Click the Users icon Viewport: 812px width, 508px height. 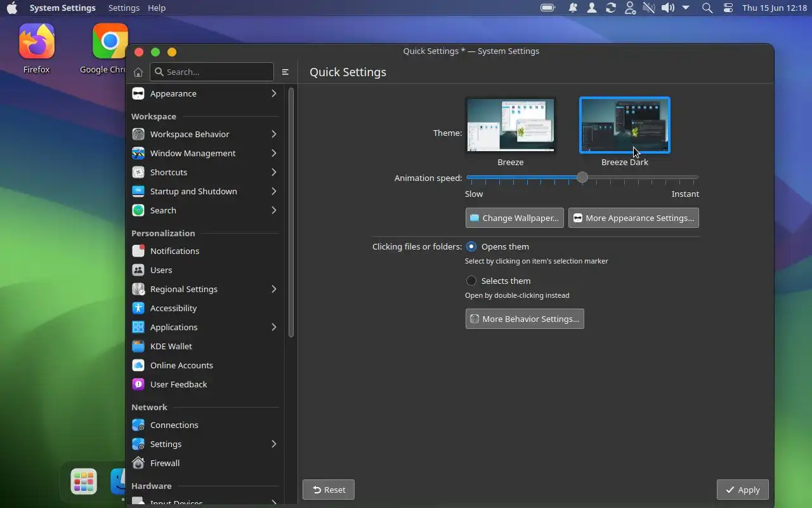point(138,270)
